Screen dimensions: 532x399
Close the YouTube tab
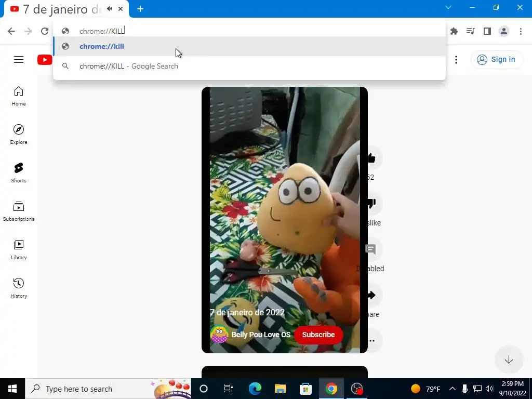[121, 9]
